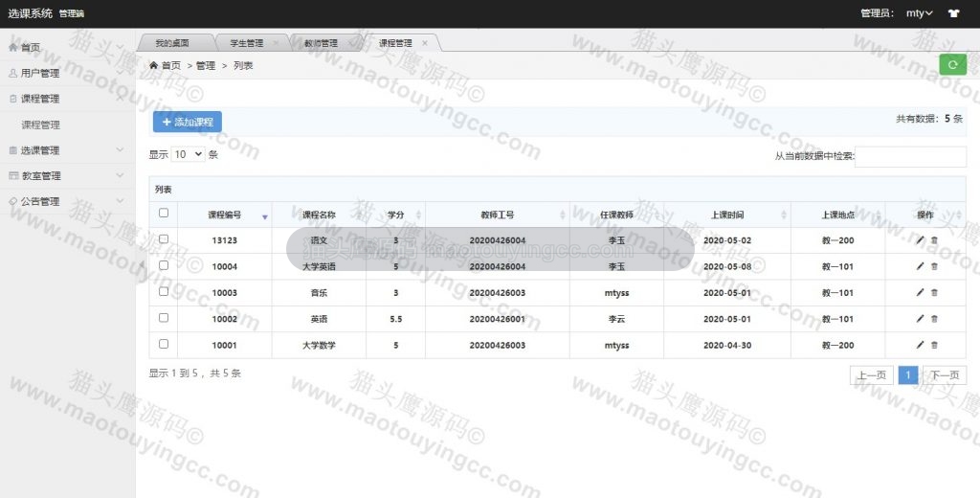Click the green refresh icon
The height and width of the screenshot is (498, 980).
point(952,64)
